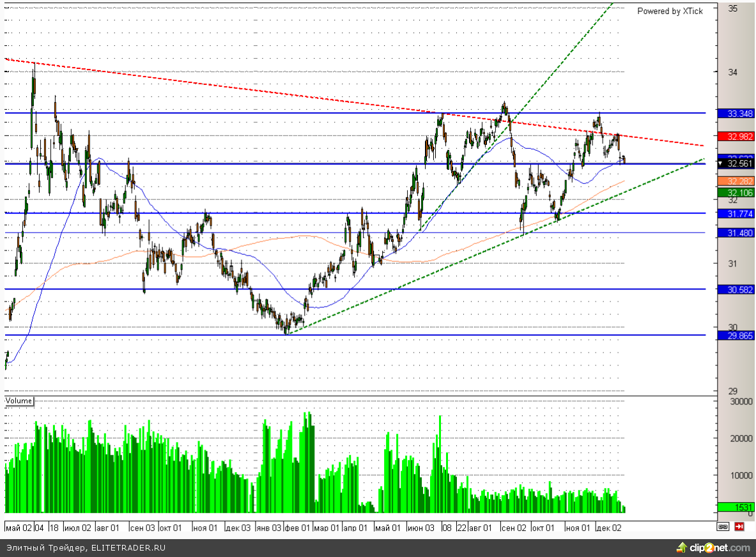Click the июл 02 date on the time axis
The image size is (756, 557).
pos(77,528)
